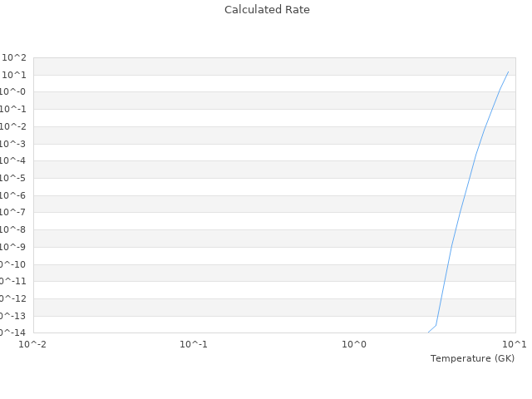This screenshot has height=399, width=532.
Task: Click the 10^-2 tick on the temperature axis
Action: [33, 344]
